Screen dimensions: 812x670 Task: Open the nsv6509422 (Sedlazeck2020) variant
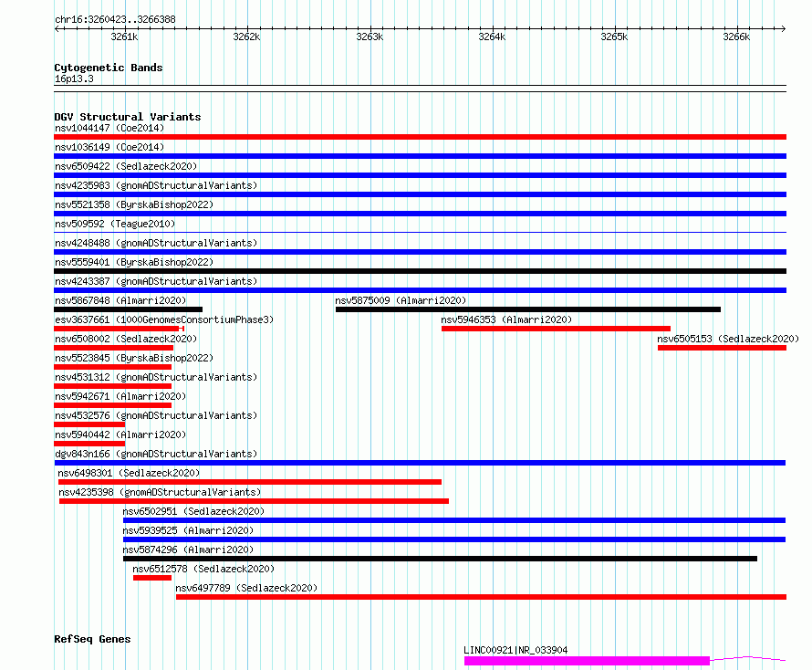126,166
